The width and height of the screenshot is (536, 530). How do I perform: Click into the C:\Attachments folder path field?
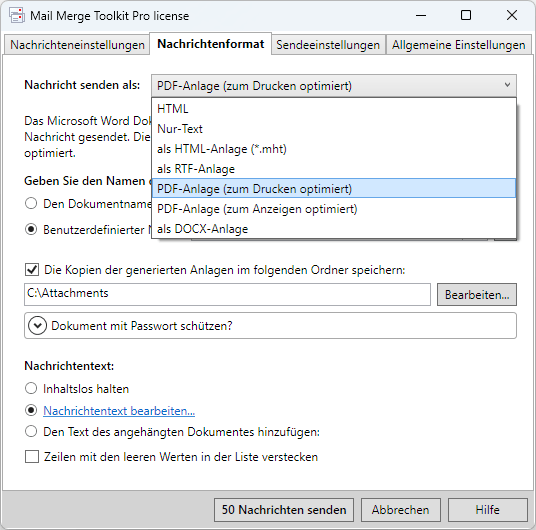click(227, 294)
